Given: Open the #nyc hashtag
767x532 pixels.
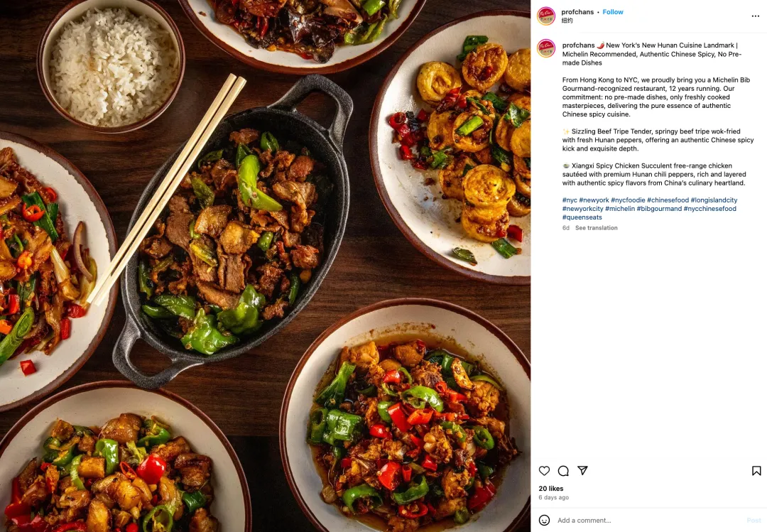Looking at the screenshot, I should (x=570, y=200).
